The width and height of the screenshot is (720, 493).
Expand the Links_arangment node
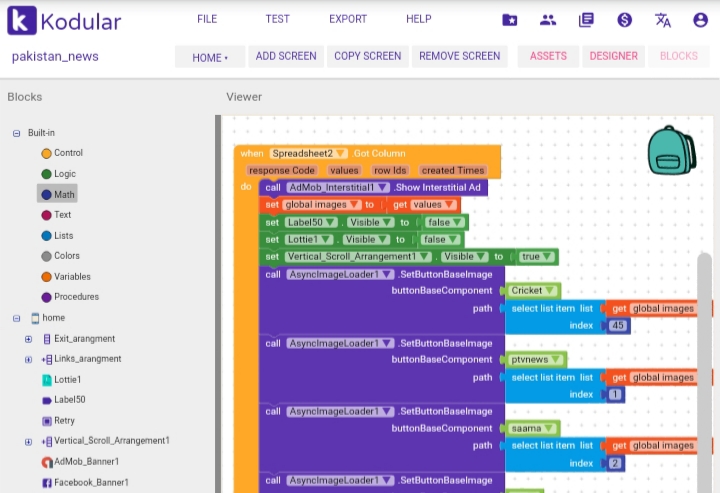click(28, 359)
